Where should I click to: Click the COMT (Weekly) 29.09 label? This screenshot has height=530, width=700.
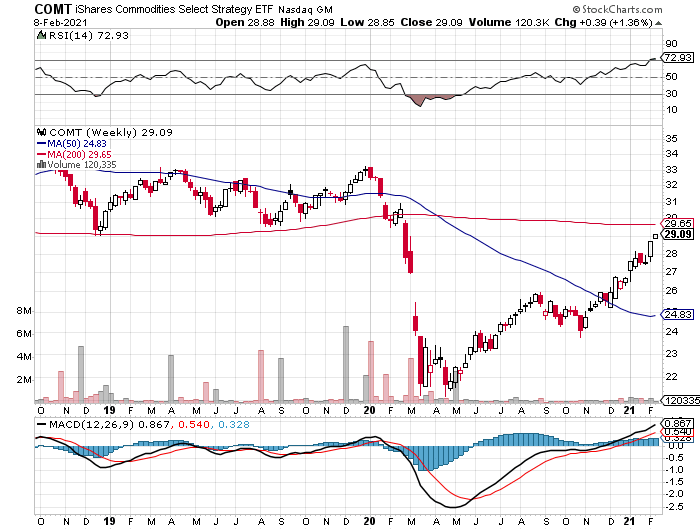(111, 132)
